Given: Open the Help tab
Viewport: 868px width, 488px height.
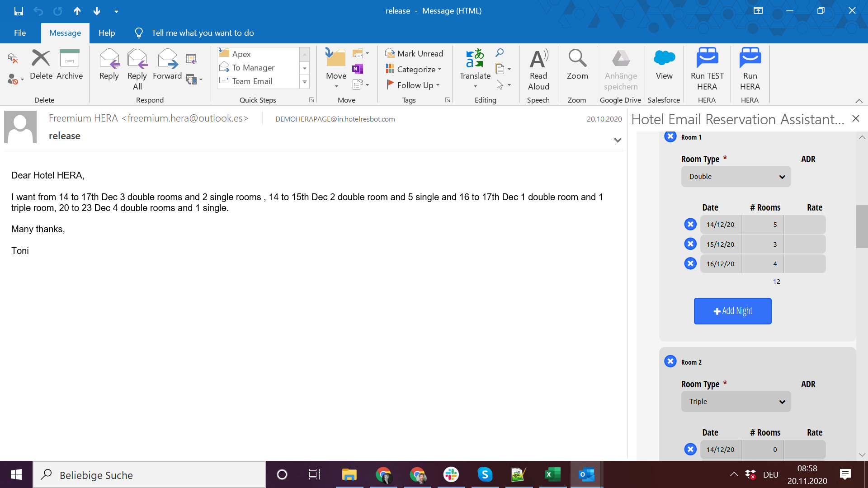Looking at the screenshot, I should [x=107, y=33].
